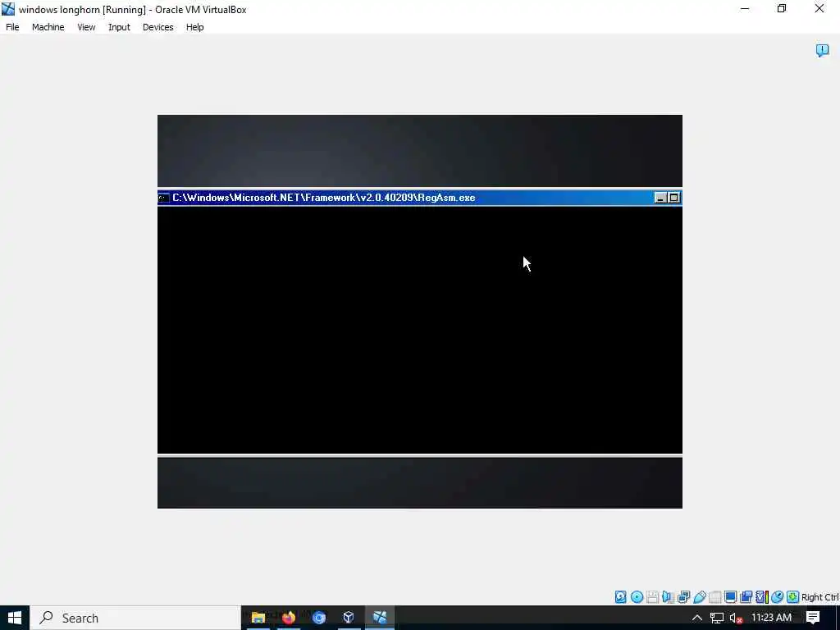Image resolution: width=840 pixels, height=630 pixels.
Task: Open the network status tray icon
Action: [716, 618]
